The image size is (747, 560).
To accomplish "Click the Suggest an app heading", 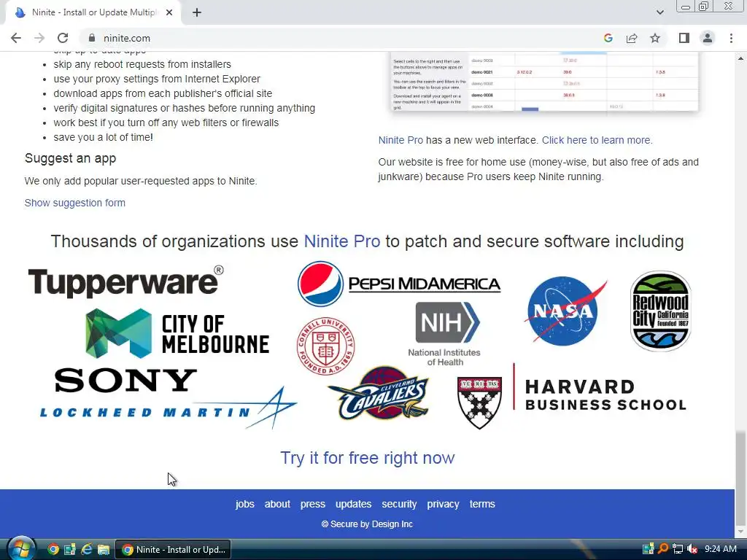I will (x=71, y=158).
